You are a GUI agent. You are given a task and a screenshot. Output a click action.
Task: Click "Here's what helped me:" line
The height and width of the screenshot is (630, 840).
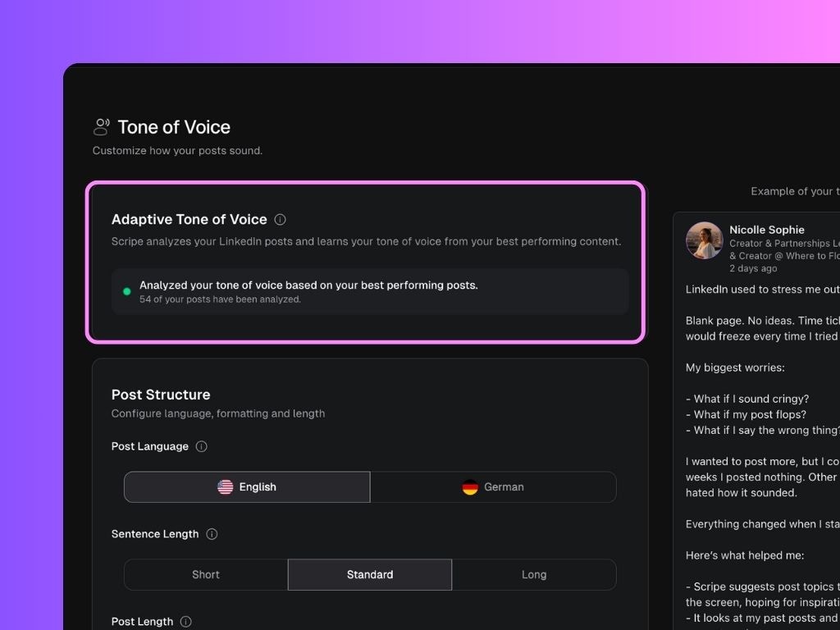tap(745, 555)
